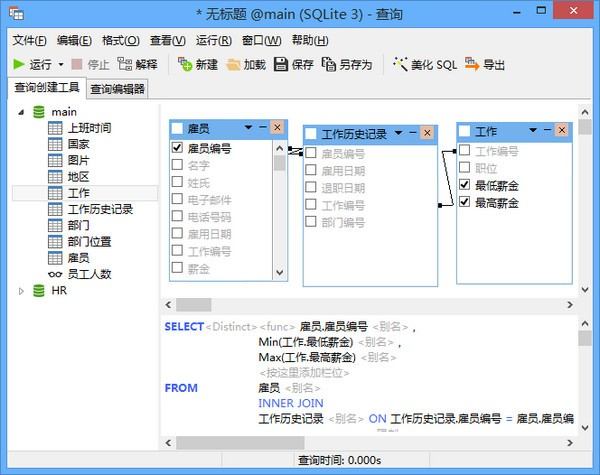This screenshot has height=475, width=600.
Task: Click Min(工作.最低薪金) in the SELECT clause
Action: pyautogui.click(x=306, y=342)
